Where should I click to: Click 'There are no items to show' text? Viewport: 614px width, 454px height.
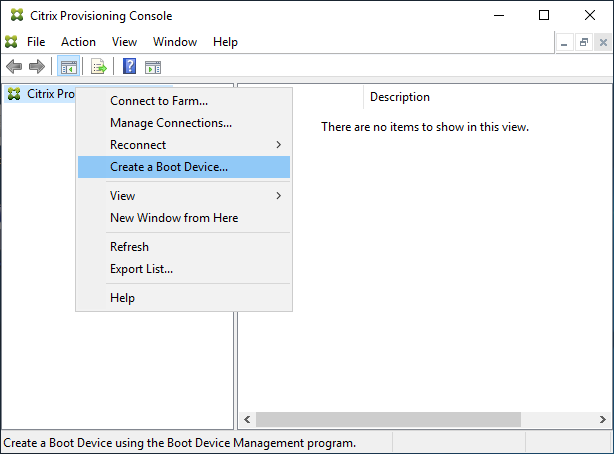(x=425, y=127)
